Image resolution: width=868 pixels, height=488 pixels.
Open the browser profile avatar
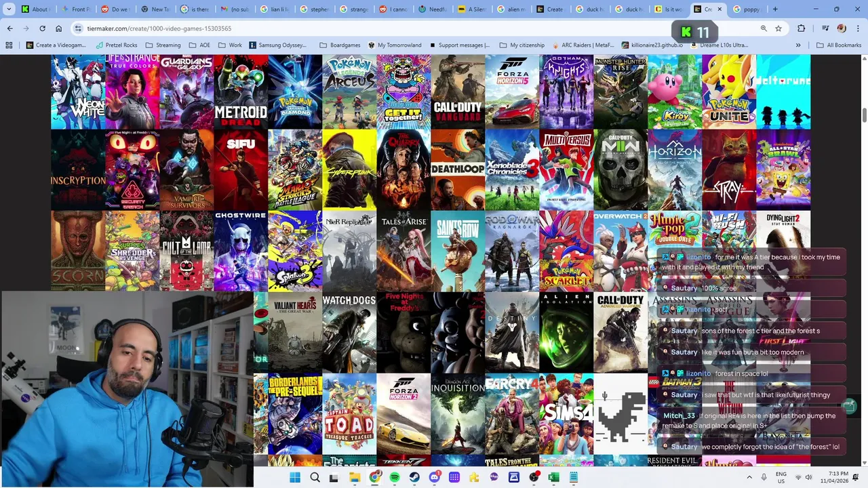point(842,28)
